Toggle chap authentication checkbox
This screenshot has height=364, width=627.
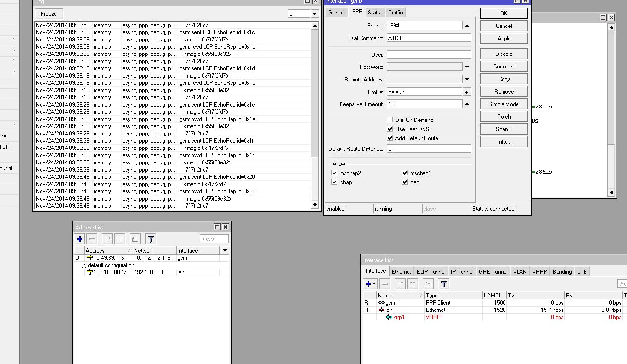pos(334,182)
